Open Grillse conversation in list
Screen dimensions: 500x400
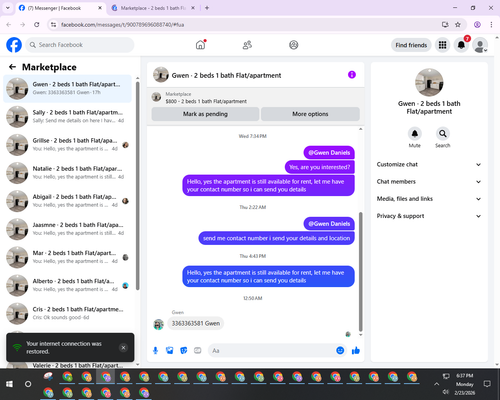pos(68,145)
